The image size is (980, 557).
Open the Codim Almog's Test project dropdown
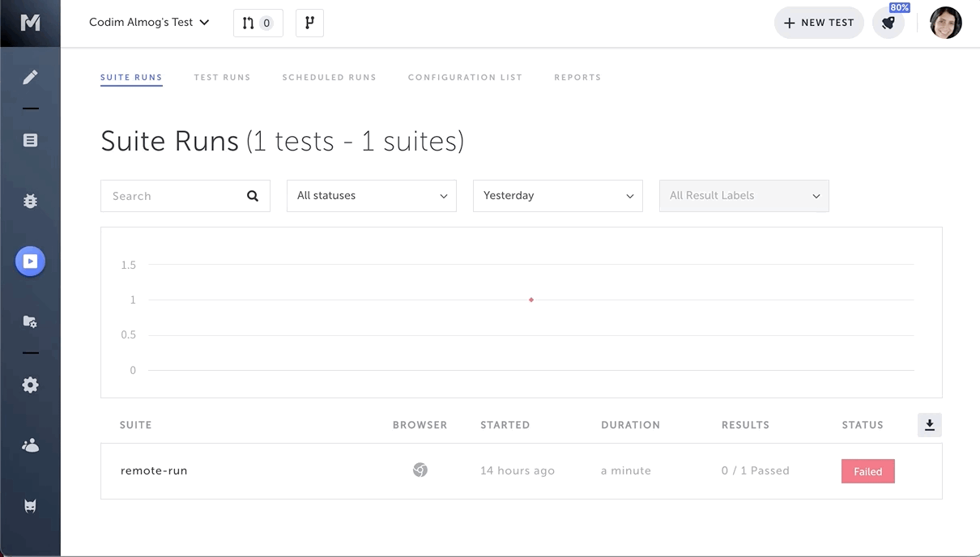coord(149,23)
